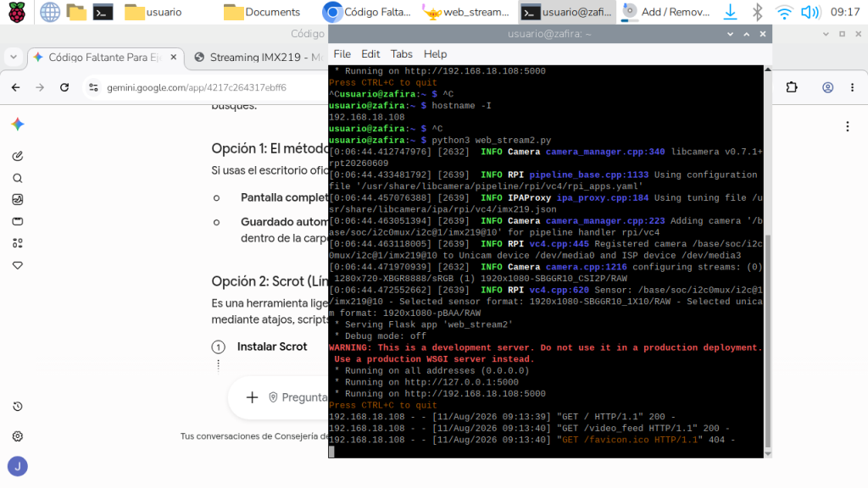The width and height of the screenshot is (868, 488).
Task: Open Gemini activity history icon
Action: click(x=18, y=406)
